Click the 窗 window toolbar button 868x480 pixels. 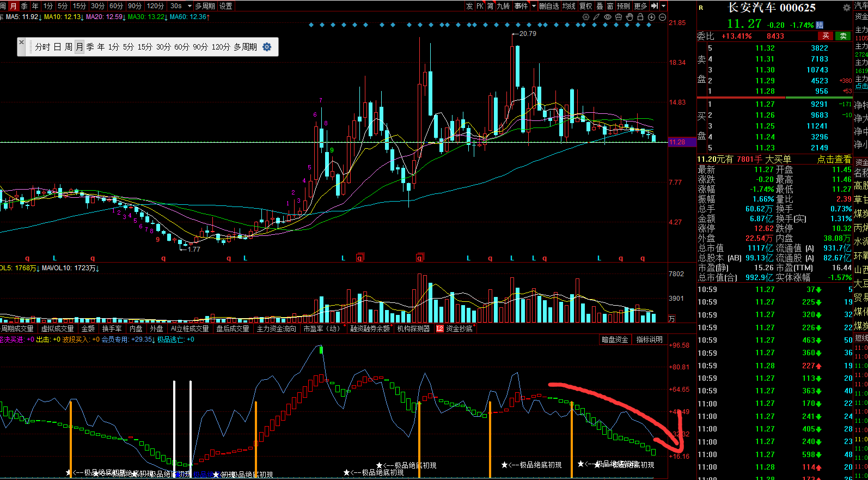click(x=610, y=6)
